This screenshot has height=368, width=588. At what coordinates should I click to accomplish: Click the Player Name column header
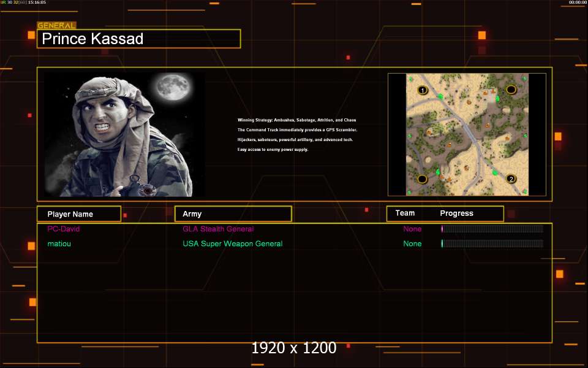pyautogui.click(x=78, y=214)
